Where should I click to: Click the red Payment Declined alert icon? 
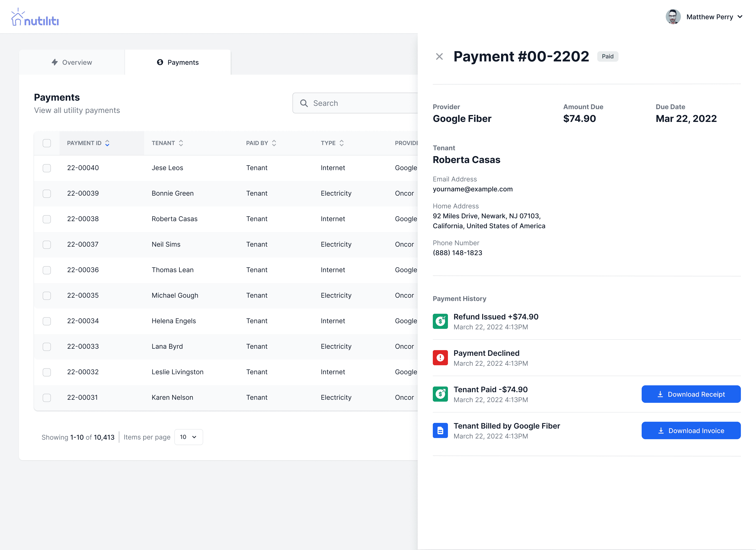pos(440,357)
